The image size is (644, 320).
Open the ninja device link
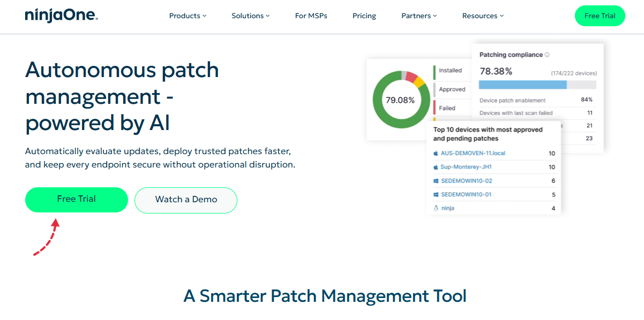(x=448, y=208)
